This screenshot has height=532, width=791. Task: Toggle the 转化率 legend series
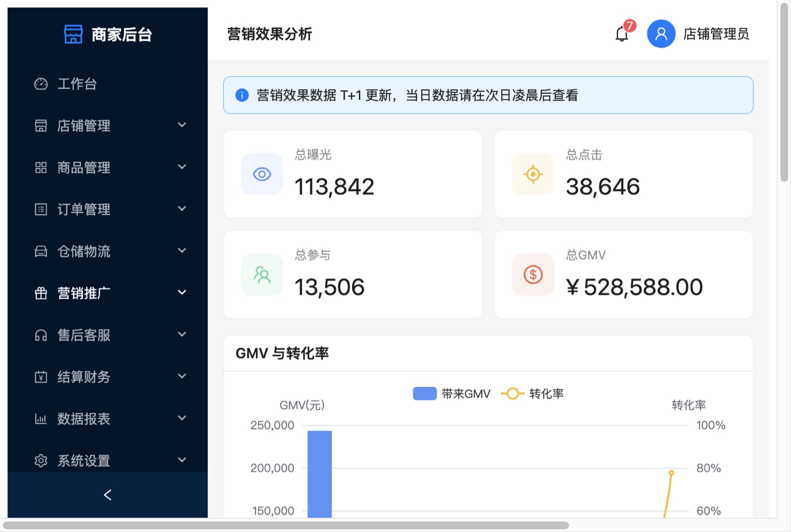coord(532,394)
